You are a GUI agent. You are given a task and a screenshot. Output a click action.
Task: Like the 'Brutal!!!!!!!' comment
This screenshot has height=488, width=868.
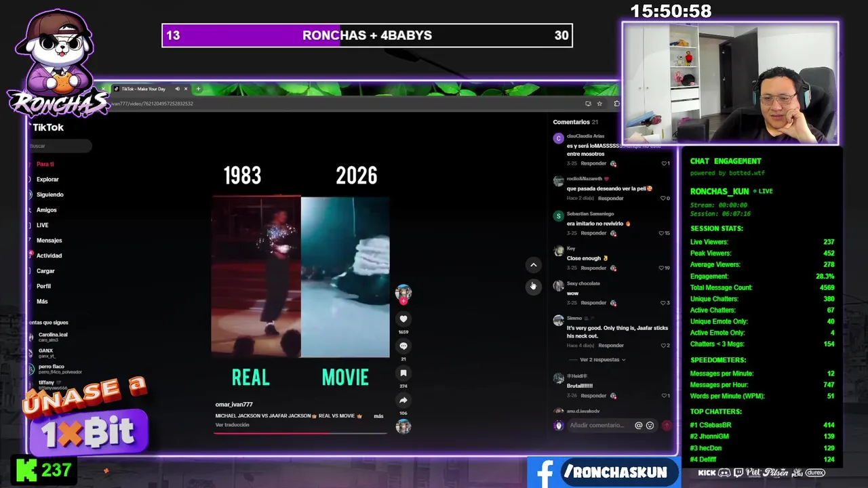(665, 396)
